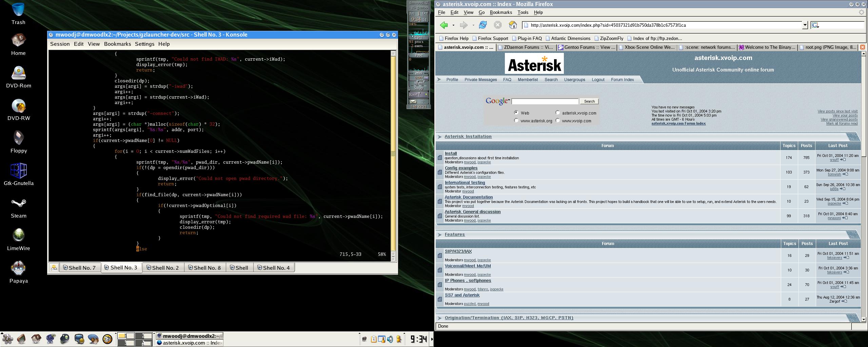The height and width of the screenshot is (347, 868).
Task: Open the Gtk-Gnutella desktop icon
Action: (18, 171)
